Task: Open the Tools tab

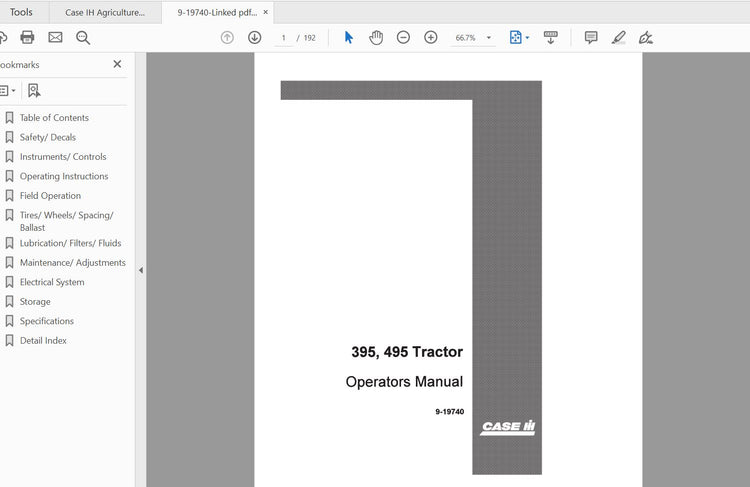Action: point(21,12)
